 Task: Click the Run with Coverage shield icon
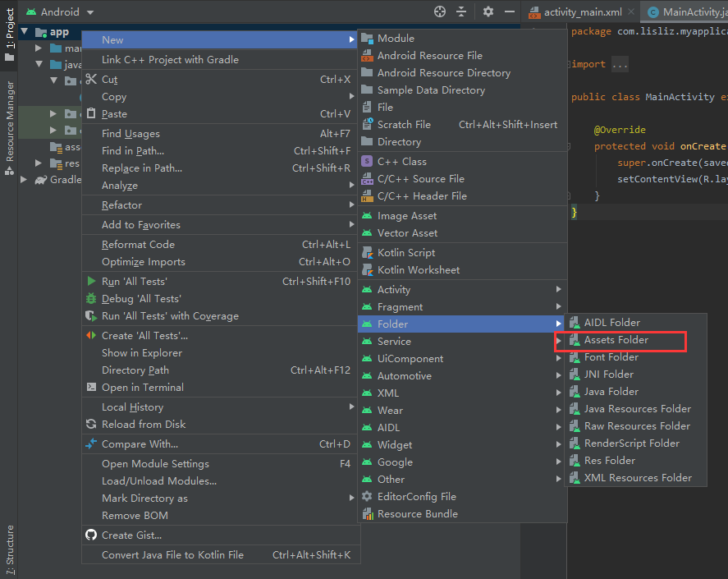(x=91, y=316)
